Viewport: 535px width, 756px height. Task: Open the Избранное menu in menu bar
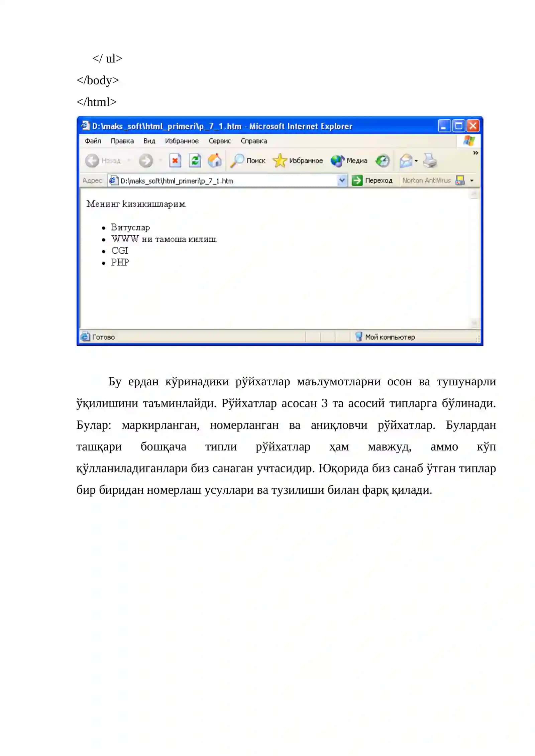[182, 141]
